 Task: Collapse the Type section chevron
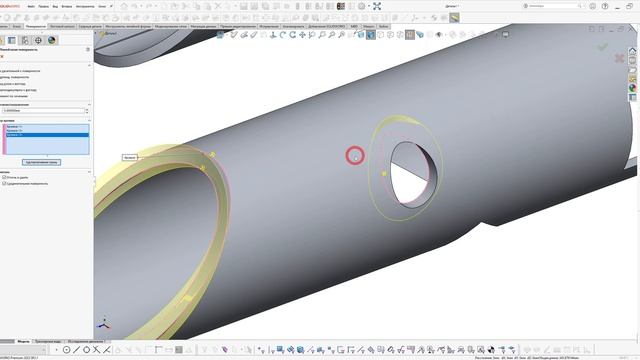point(89,65)
